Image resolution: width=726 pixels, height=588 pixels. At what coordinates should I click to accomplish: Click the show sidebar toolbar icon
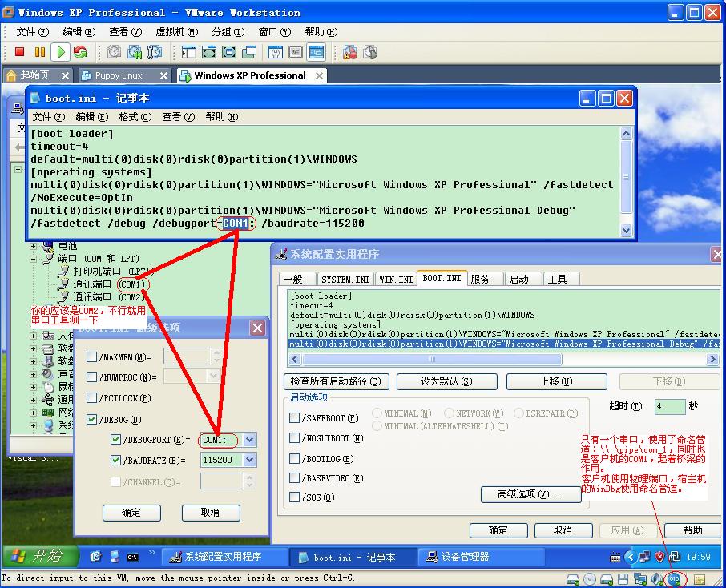189,52
